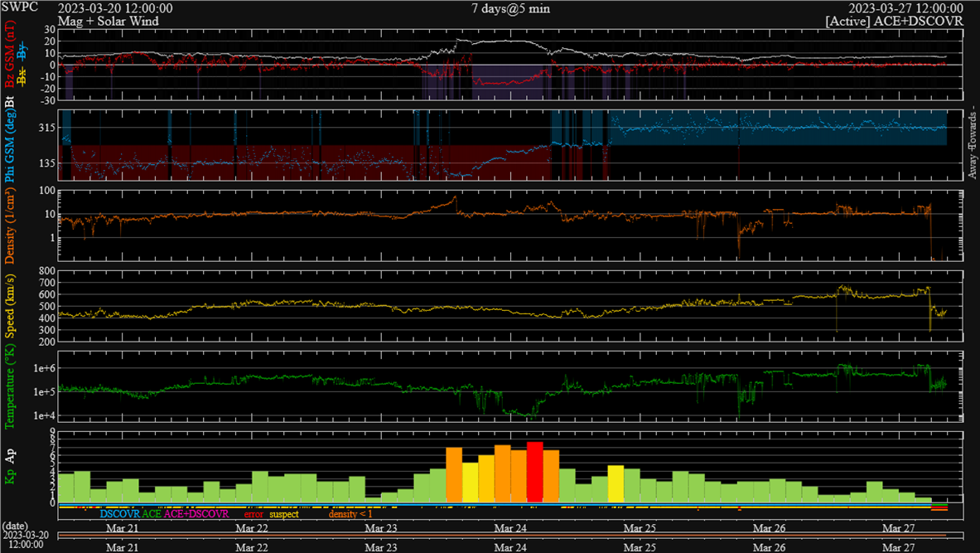Click the Density (1/cm³) axis label
The image size is (980, 553).
(x=10, y=226)
